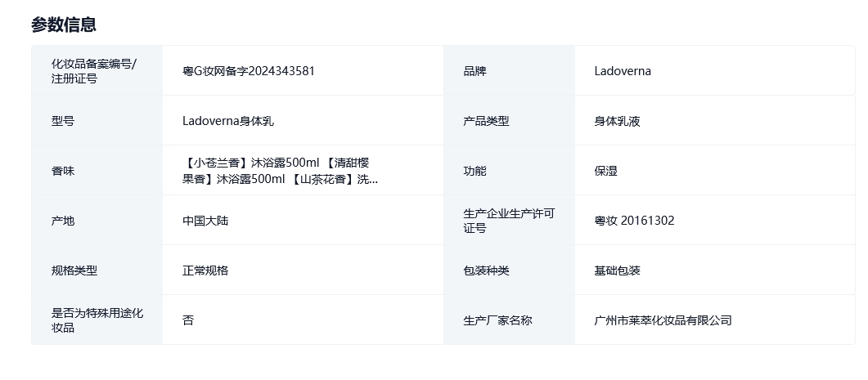Click the 功能 value 保湿
The width and height of the screenshot is (868, 380).
[x=605, y=170]
